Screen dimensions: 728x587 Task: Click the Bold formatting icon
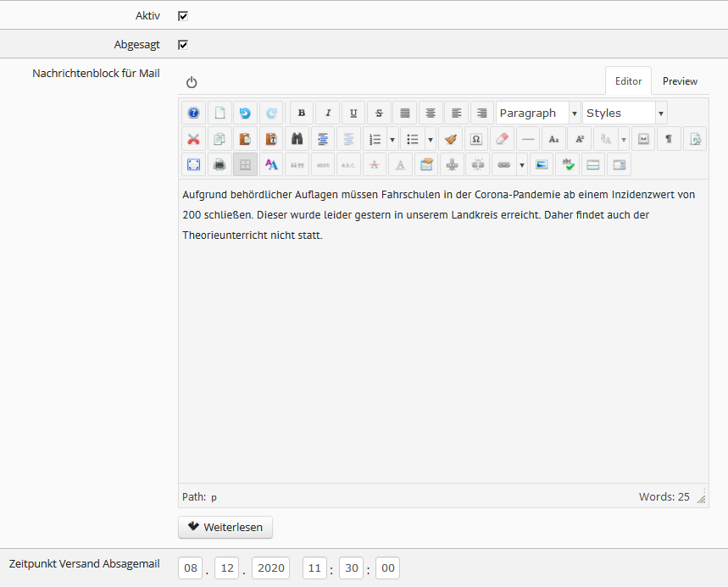click(x=303, y=114)
